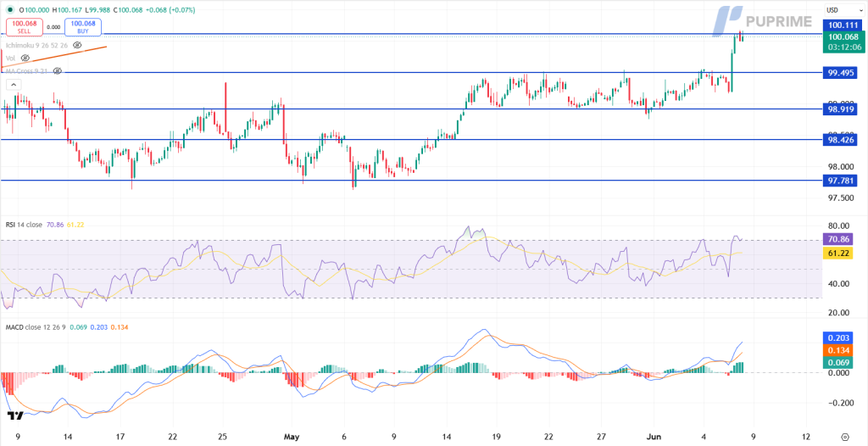Toggle visibility of Vol indicator
868x446 pixels.
pos(25,58)
